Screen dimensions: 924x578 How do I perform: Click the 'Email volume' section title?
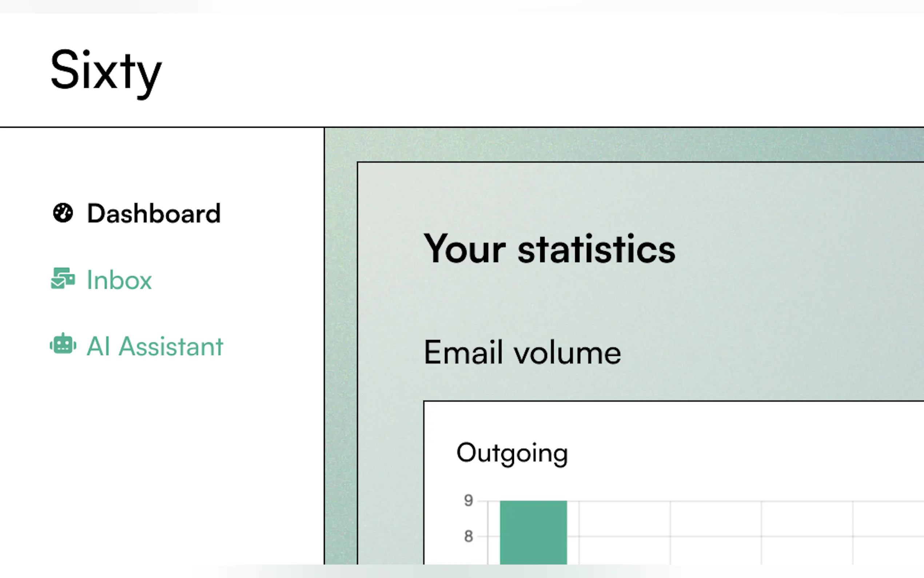pos(522,352)
